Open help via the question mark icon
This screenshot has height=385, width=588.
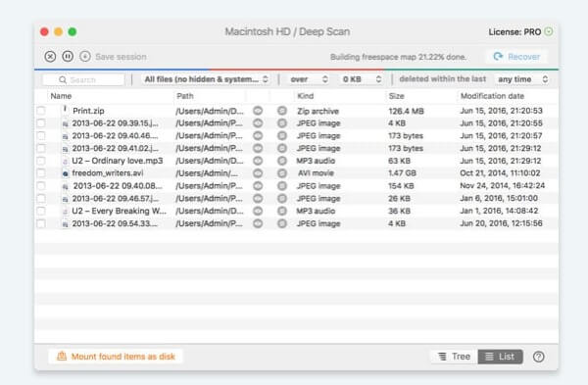tap(538, 357)
